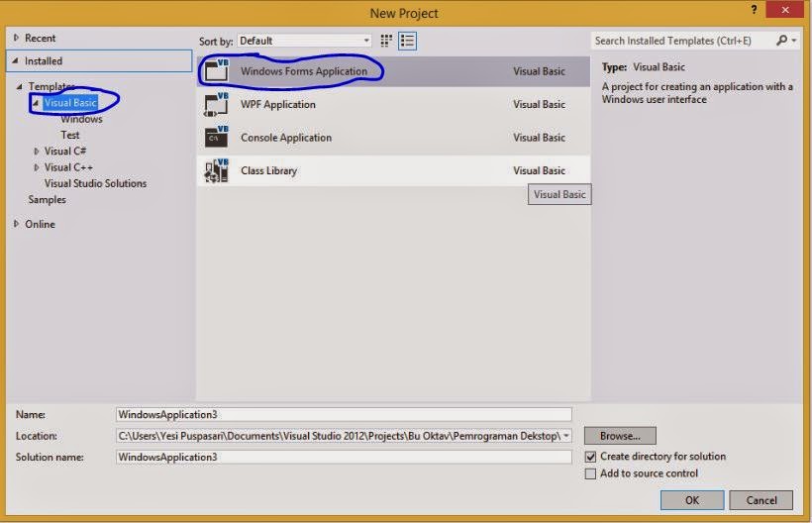The width and height of the screenshot is (812, 523).
Task: Enable Create directory for solution checkbox
Action: coord(590,457)
